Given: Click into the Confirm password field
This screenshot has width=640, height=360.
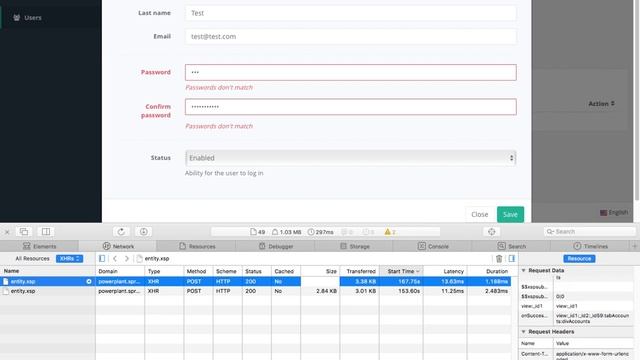Looking at the screenshot, I should point(351,107).
